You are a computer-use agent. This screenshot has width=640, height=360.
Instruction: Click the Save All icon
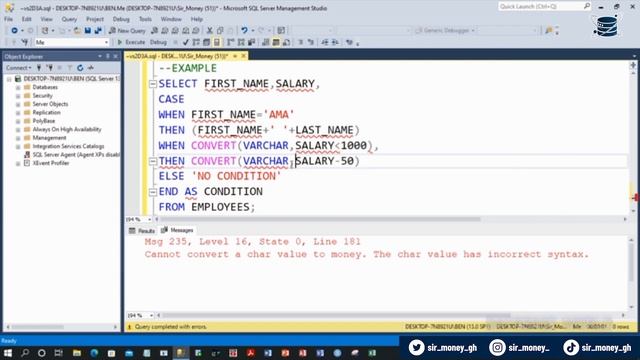[98, 31]
